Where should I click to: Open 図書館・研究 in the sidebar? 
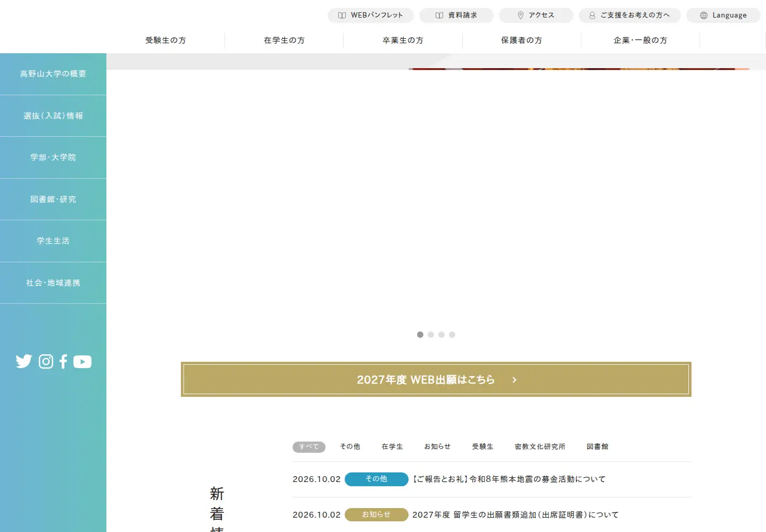pyautogui.click(x=53, y=199)
